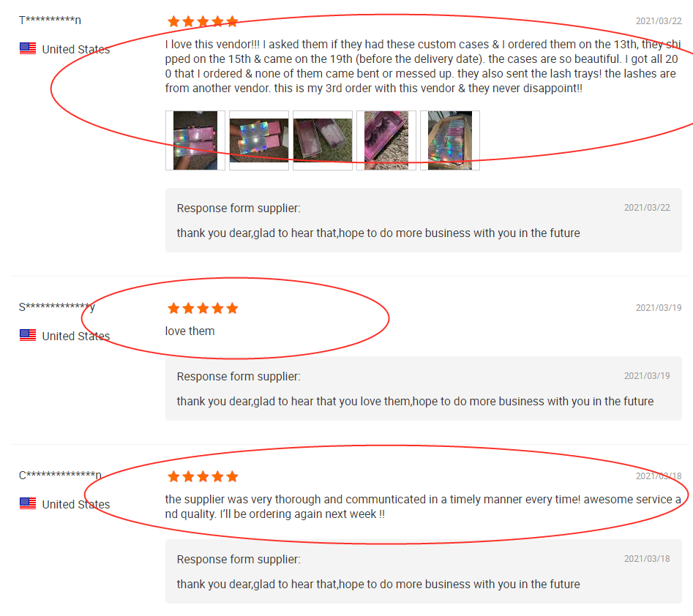Click US flag icon for third reviewer
Viewport: 693px width, 616px height.
pyautogui.click(x=28, y=503)
